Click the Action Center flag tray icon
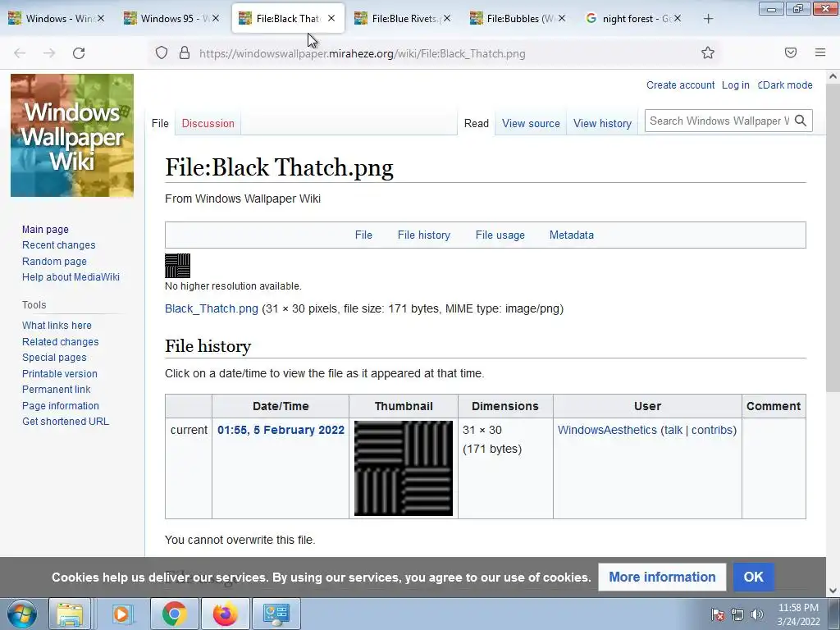The height and width of the screenshot is (630, 840). click(717, 614)
